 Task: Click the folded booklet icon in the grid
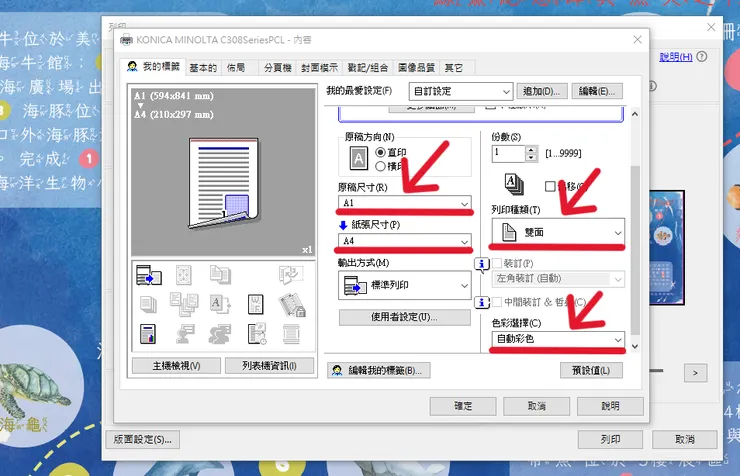tap(291, 275)
